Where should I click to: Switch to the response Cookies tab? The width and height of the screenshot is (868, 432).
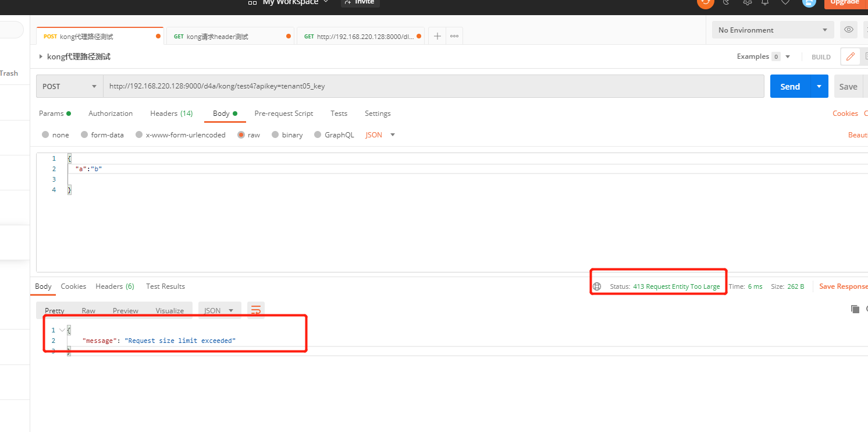coord(73,286)
